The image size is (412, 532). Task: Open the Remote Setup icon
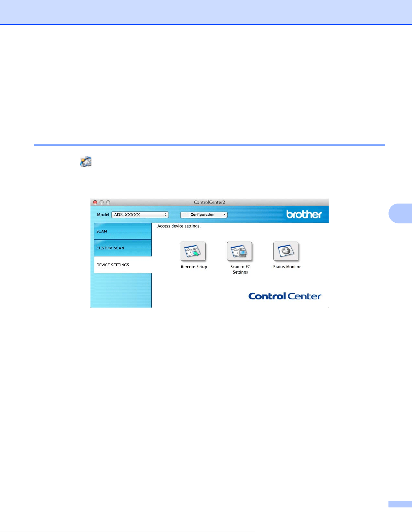[193, 251]
